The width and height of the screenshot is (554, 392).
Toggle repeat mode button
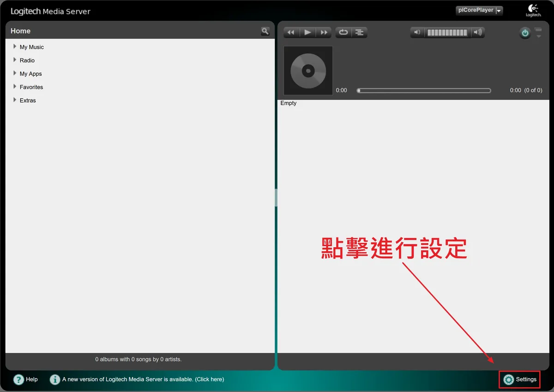[x=343, y=32]
